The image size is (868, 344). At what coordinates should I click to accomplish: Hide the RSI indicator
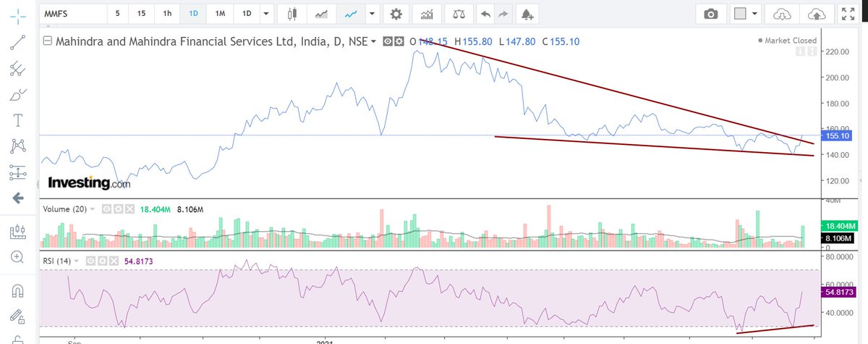point(91,260)
